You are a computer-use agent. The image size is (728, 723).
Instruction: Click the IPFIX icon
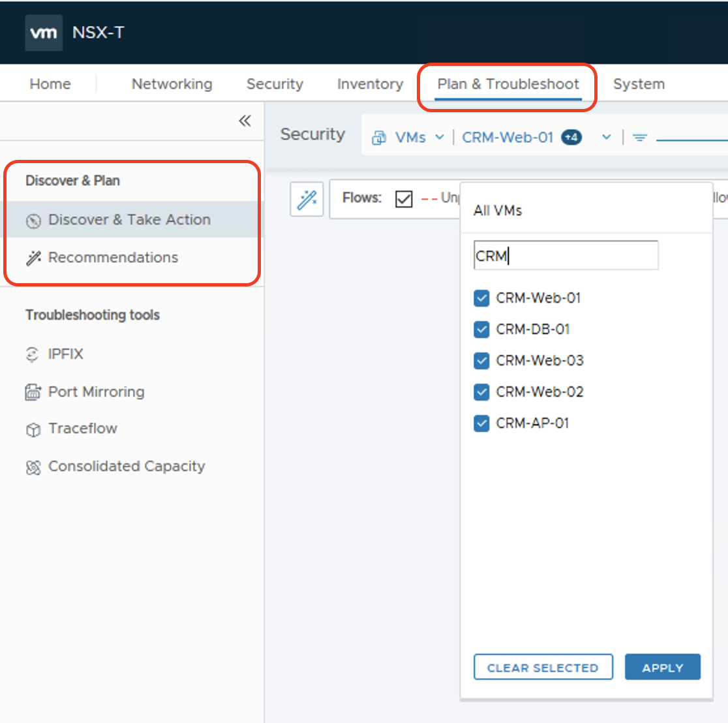point(32,354)
